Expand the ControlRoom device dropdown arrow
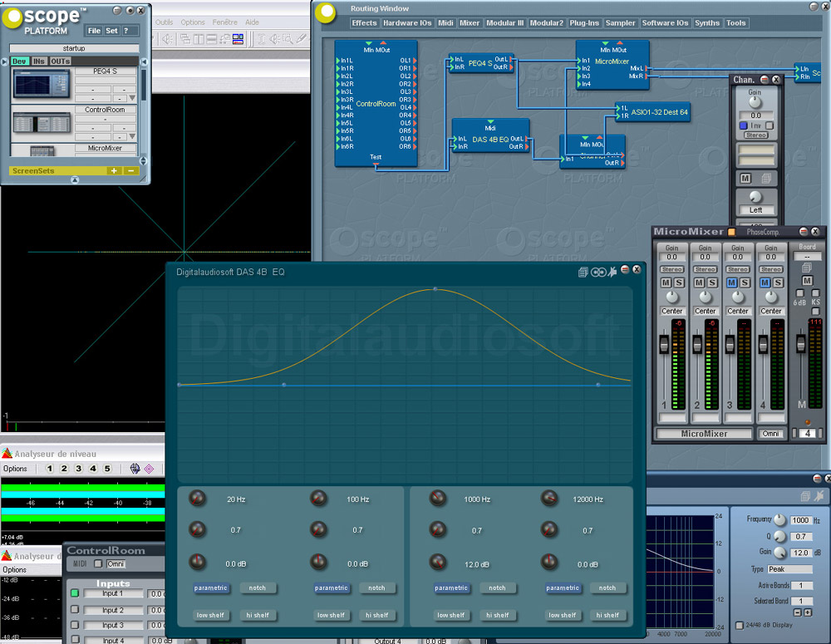The height and width of the screenshot is (644, 831). coord(132,136)
